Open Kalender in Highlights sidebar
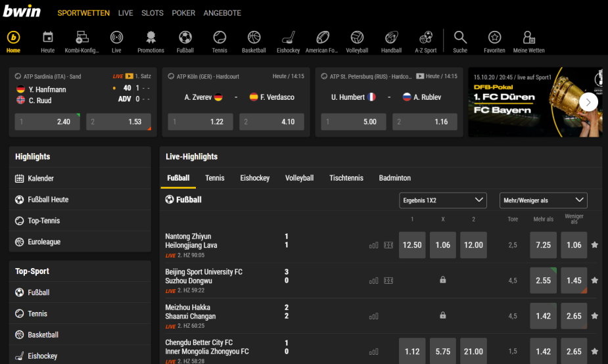 pyautogui.click(x=80, y=178)
